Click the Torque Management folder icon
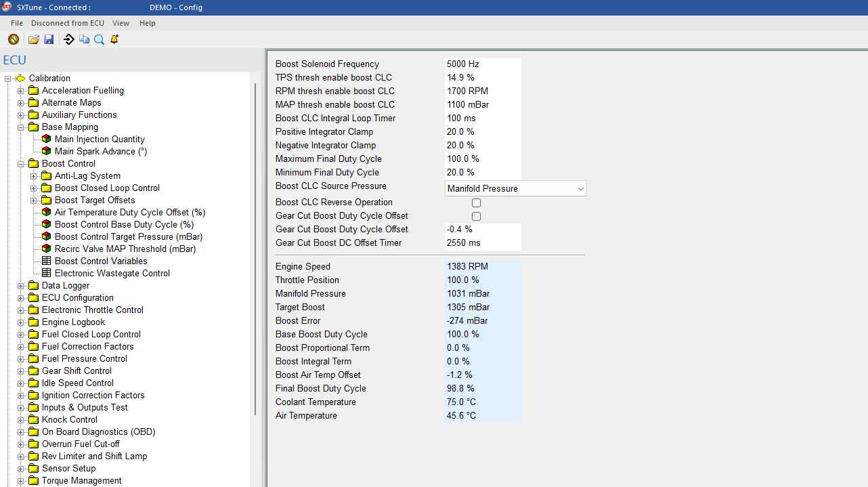This screenshot has width=868, height=487. coord(33,480)
